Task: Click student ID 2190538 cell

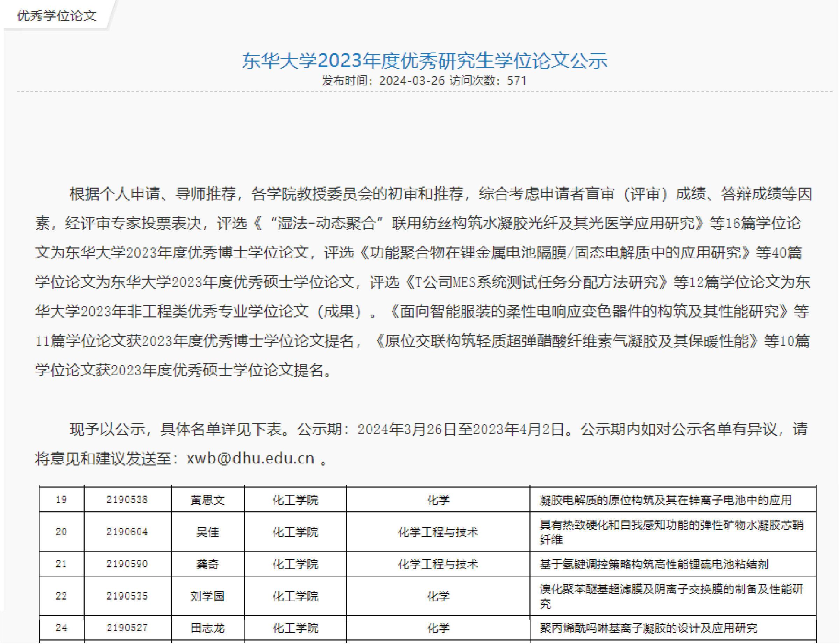Action: click(x=127, y=499)
